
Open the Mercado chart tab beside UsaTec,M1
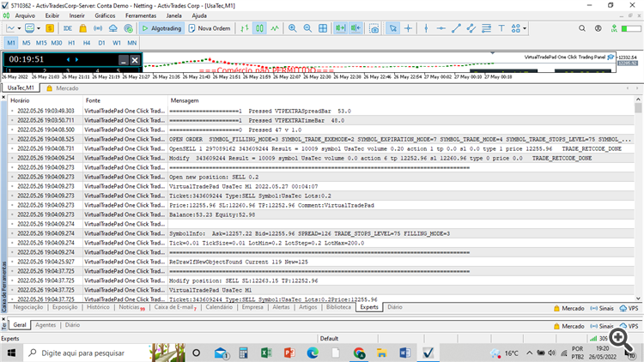pyautogui.click(x=63, y=88)
